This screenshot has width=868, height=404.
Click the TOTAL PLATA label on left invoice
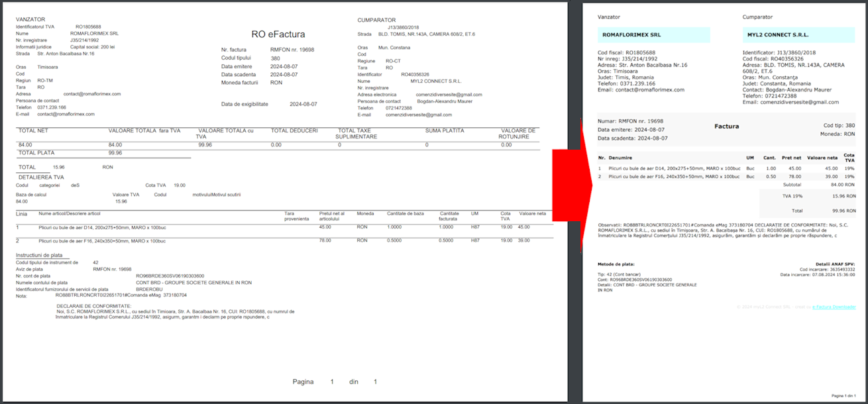36,152
